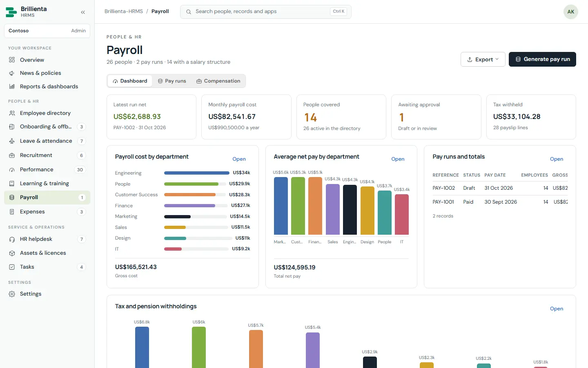Go to Employee directory
The height and width of the screenshot is (368, 588).
point(47,113)
